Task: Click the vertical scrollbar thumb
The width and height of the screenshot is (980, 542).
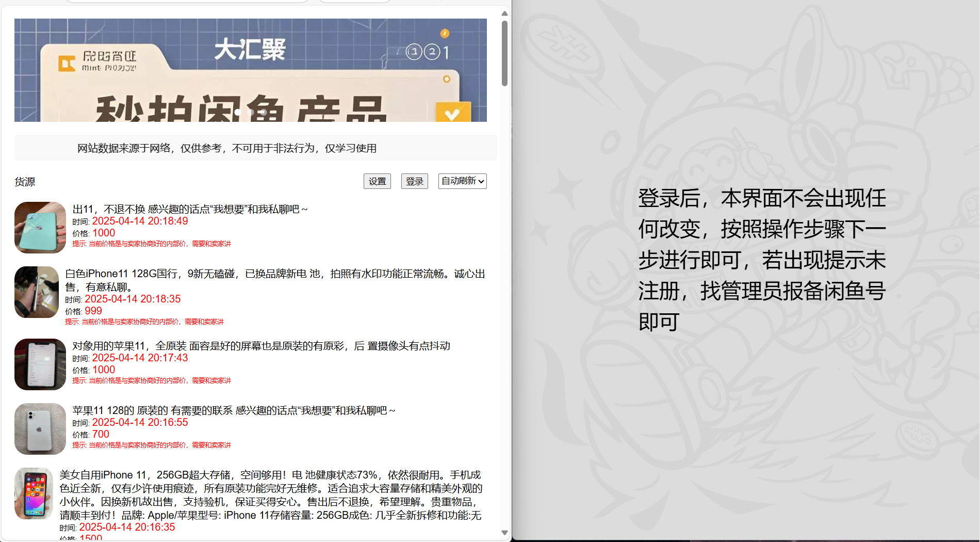Action: (x=504, y=53)
